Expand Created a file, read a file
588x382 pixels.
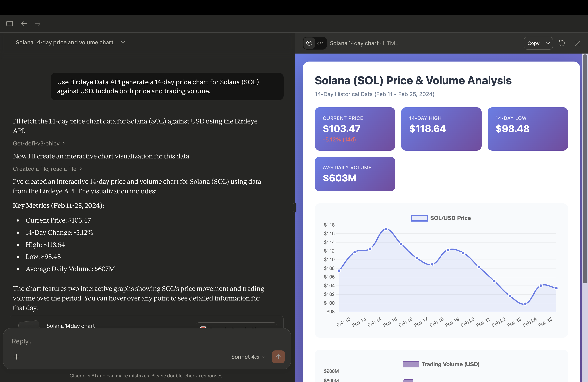point(47,169)
